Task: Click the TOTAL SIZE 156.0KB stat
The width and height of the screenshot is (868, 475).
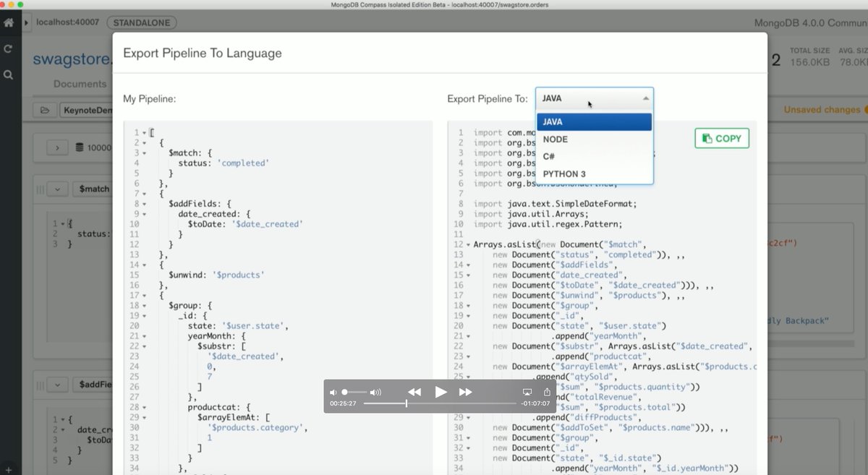Action: (810, 57)
